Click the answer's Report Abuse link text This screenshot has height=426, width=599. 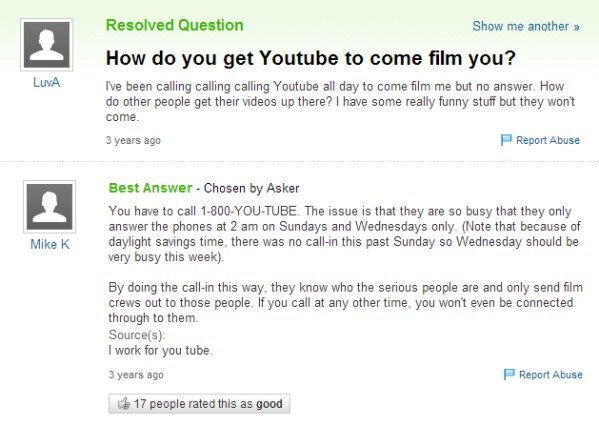550,375
